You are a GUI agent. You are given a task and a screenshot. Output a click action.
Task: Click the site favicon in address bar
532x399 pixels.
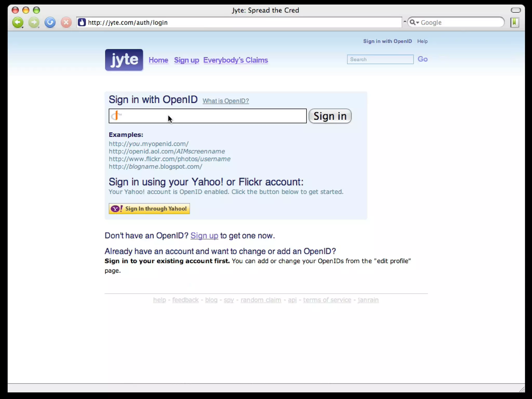click(82, 22)
